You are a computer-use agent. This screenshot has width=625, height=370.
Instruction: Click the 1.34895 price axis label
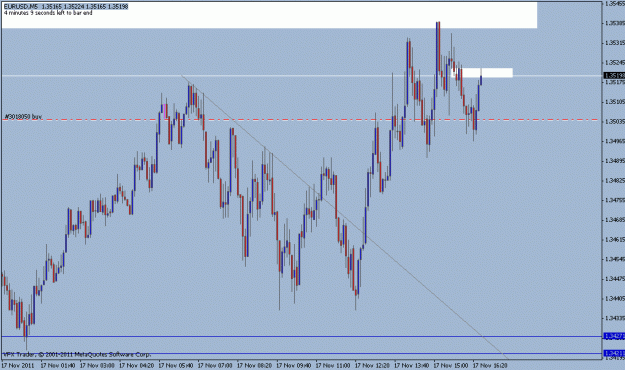pos(615,161)
